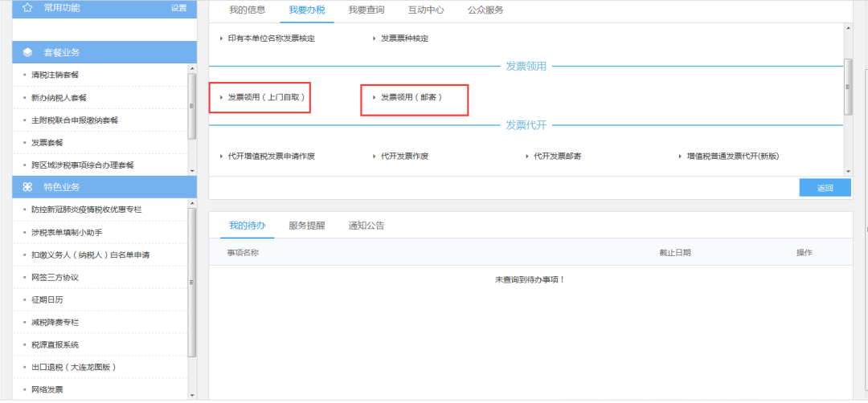Click 套餐业务 list scrollbar up arrow
Image resolution: width=868 pixels, height=403 pixels.
[x=192, y=68]
